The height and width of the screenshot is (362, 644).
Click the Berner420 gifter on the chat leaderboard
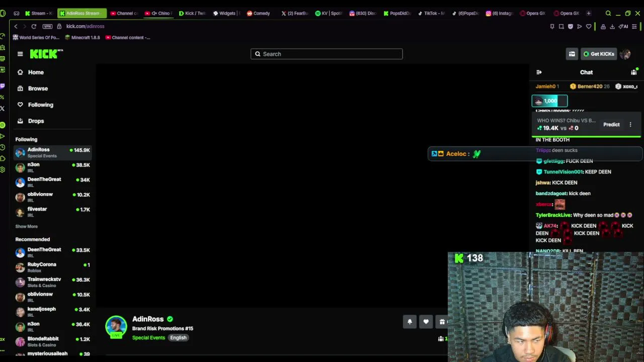[x=589, y=86]
